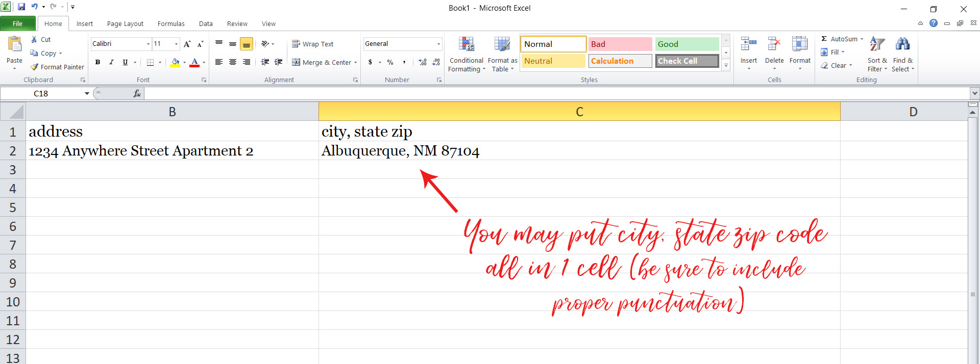Screen dimensions: 980x364
Task: Apply the Fill Color yellow swatch
Action: [175, 62]
